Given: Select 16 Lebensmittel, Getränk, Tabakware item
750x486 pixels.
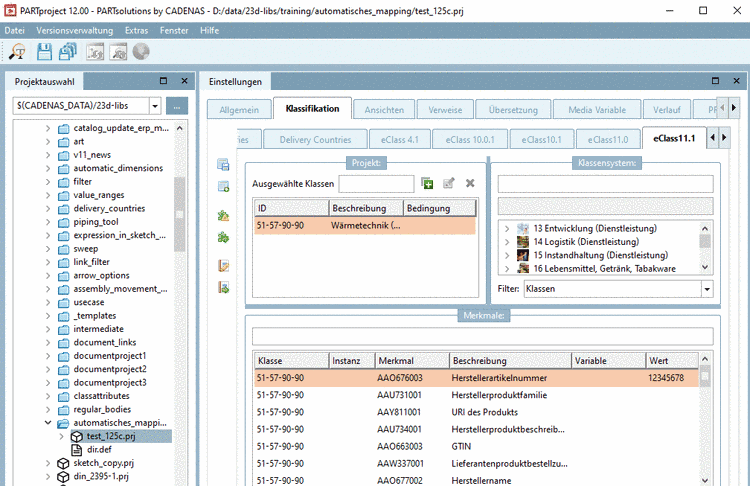Looking at the screenshot, I should pos(605,269).
